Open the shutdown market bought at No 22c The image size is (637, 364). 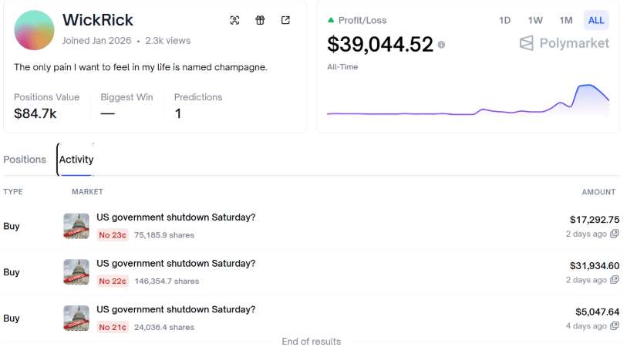(176, 264)
